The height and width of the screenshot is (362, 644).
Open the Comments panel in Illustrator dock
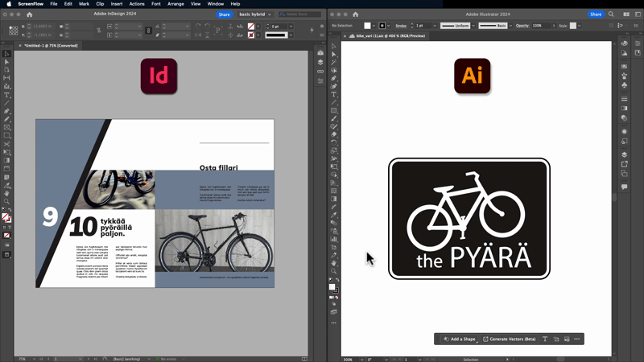625,187
